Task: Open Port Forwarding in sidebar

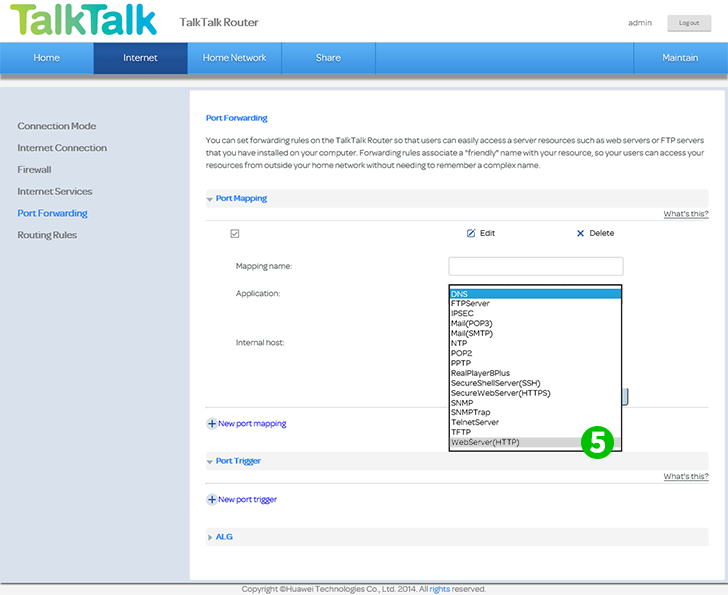Action: [52, 213]
